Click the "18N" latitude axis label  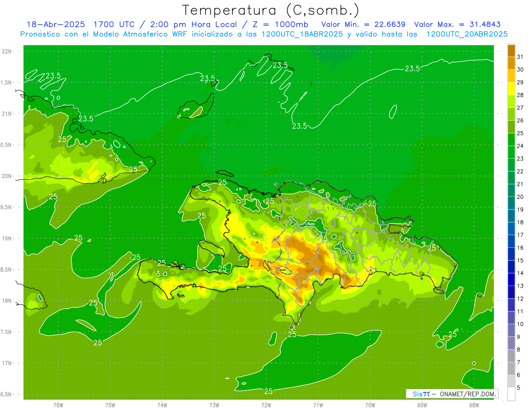tap(7, 301)
